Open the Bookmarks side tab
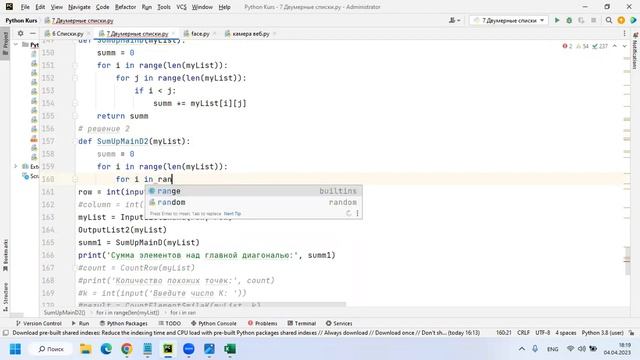Image resolution: width=640 pixels, height=360 pixels. click(x=5, y=255)
